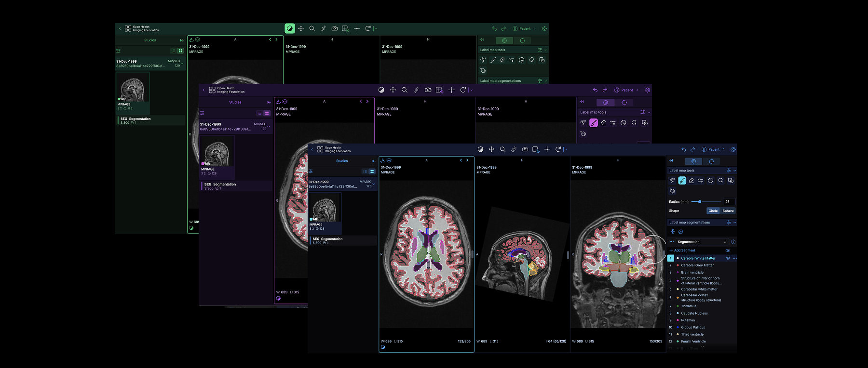
Task: Open Settings gear in blue viewer header
Action: tap(733, 149)
